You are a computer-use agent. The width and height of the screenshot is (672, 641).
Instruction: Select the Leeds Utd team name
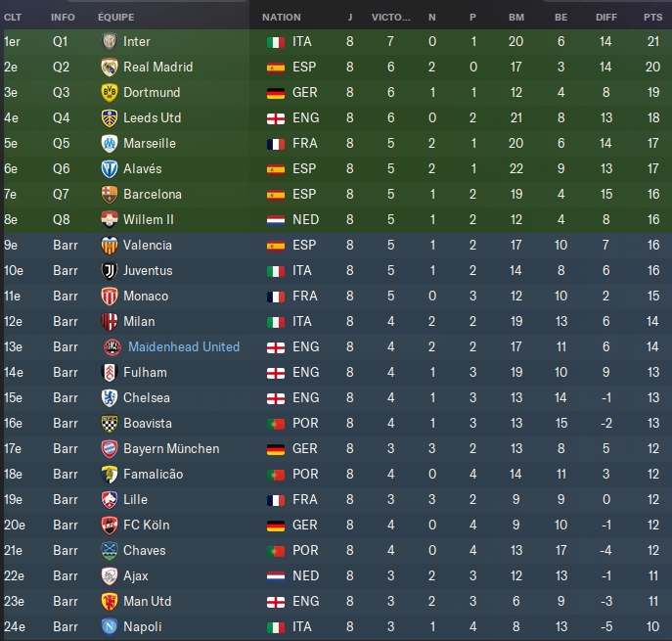pyautogui.click(x=153, y=118)
